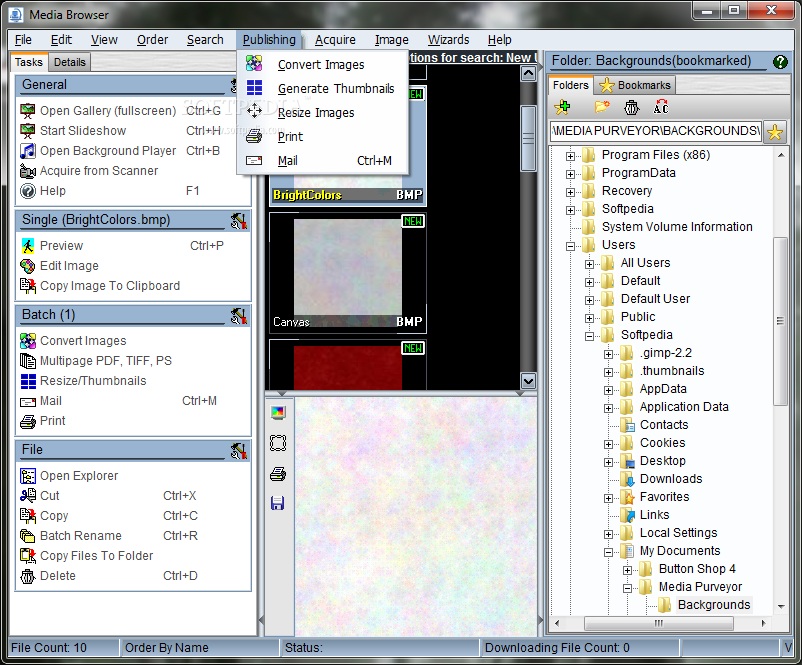Select the Canvas BMP thumbnail
The width and height of the screenshot is (802, 665).
tap(347, 270)
